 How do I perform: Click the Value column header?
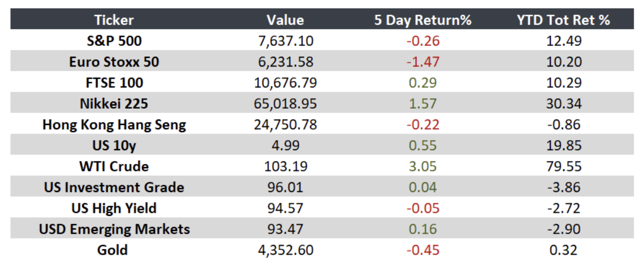tap(285, 19)
